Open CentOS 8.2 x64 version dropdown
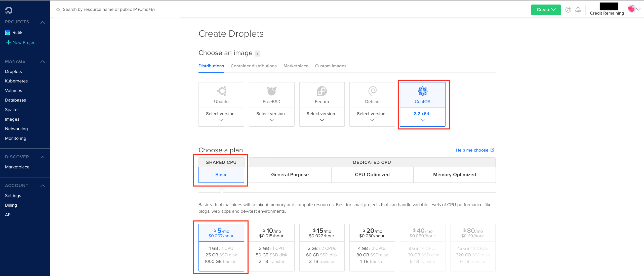Image resolution: width=644 pixels, height=276 pixels. (423, 117)
